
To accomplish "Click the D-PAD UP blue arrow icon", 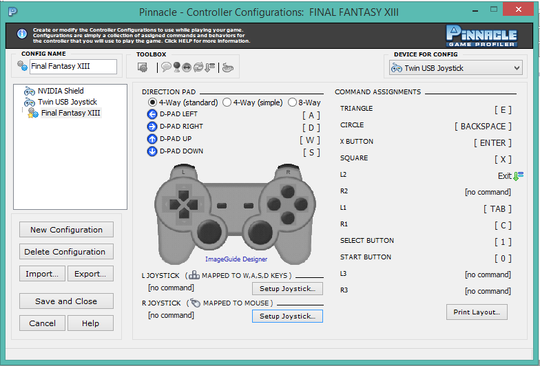I will click(152, 139).
